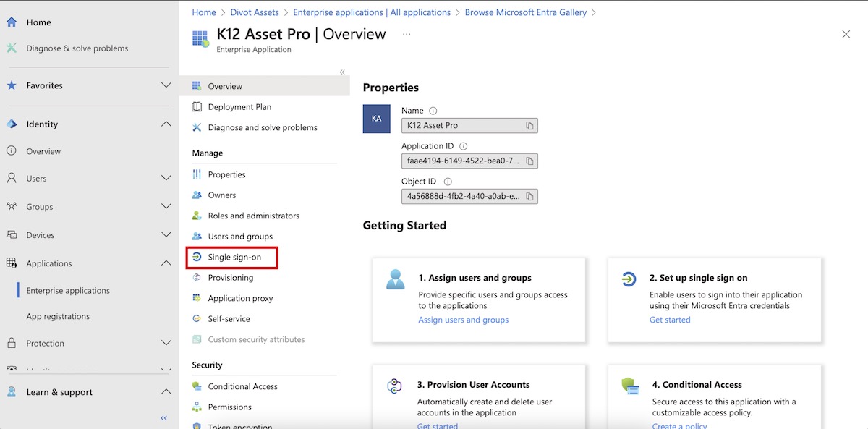Open Provisioning menu item
The height and width of the screenshot is (429, 868).
click(230, 278)
